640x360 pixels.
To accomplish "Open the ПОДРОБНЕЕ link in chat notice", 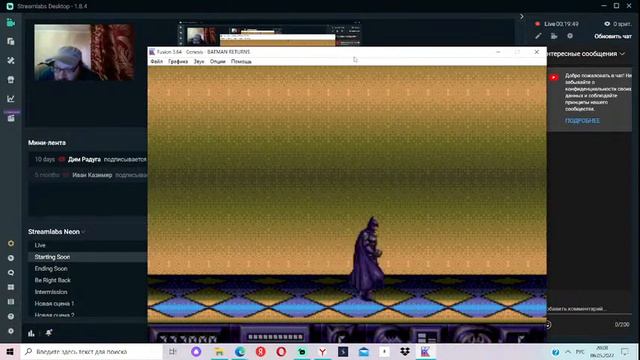I will coord(582,121).
